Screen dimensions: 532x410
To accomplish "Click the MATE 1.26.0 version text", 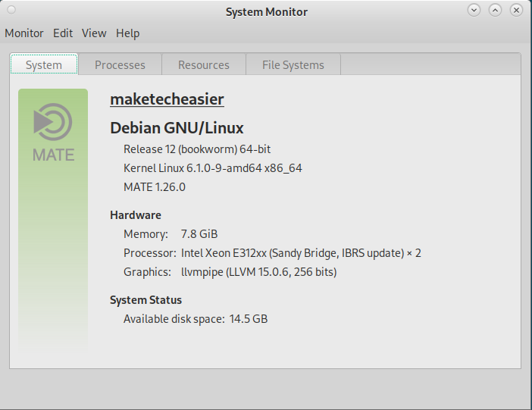I will click(155, 187).
